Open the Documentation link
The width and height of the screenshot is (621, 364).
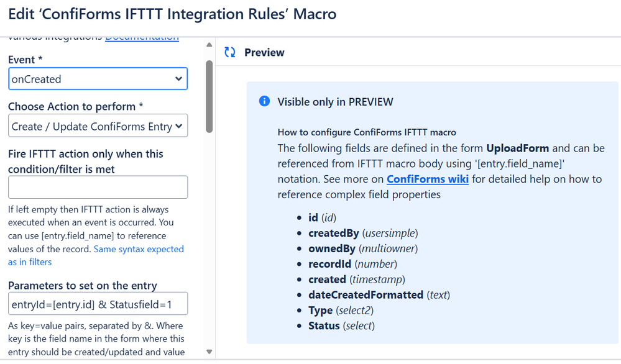pyautogui.click(x=142, y=39)
